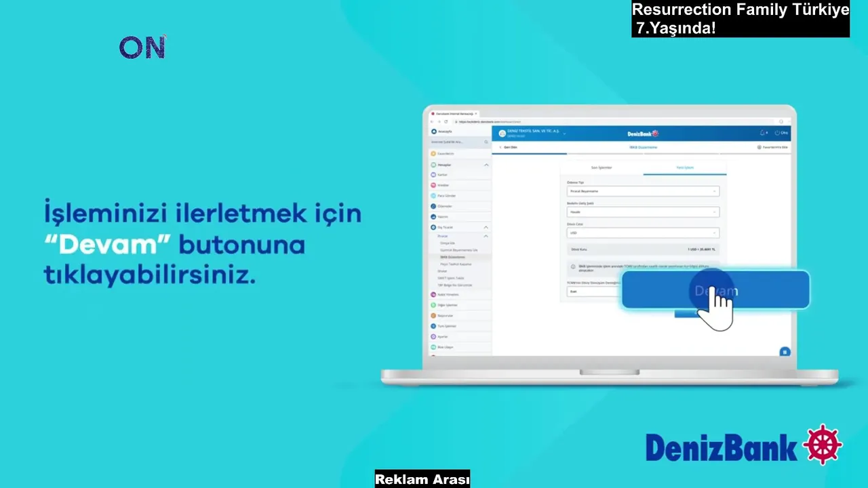Open the Dış Ticaret sidebar icon
The height and width of the screenshot is (488, 868).
point(433,227)
